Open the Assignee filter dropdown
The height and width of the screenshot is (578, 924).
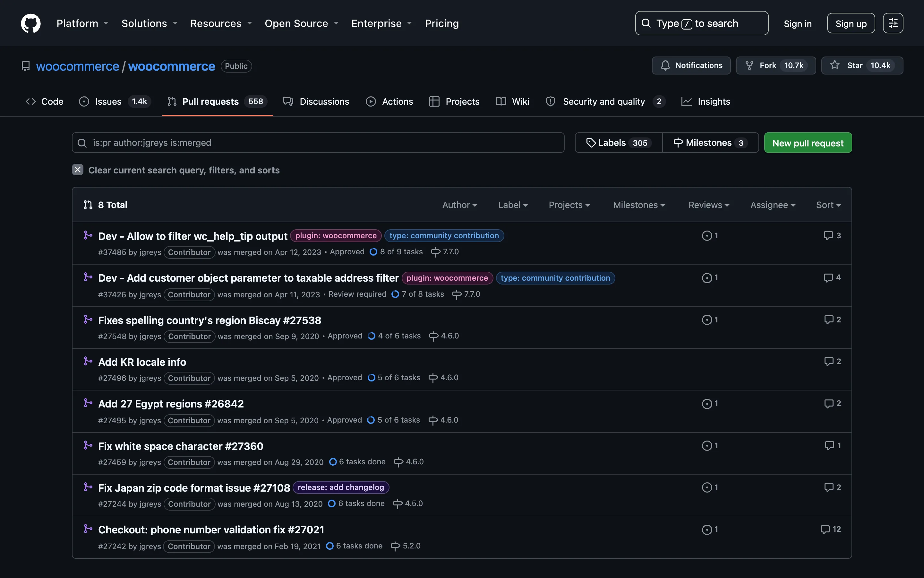click(x=773, y=205)
